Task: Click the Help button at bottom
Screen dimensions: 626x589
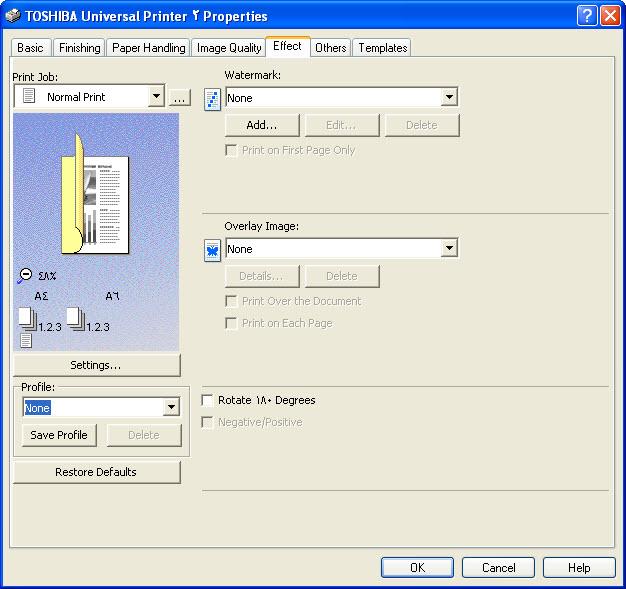Action: click(579, 568)
